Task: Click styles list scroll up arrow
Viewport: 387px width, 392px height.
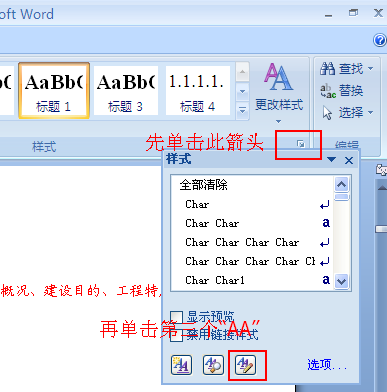Action: [342, 184]
